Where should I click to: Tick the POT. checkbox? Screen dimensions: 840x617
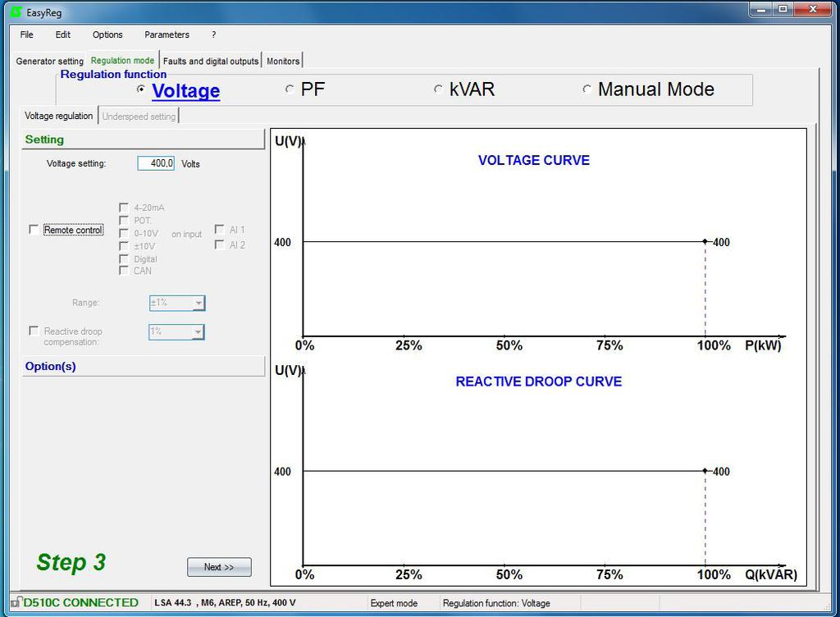click(124, 220)
